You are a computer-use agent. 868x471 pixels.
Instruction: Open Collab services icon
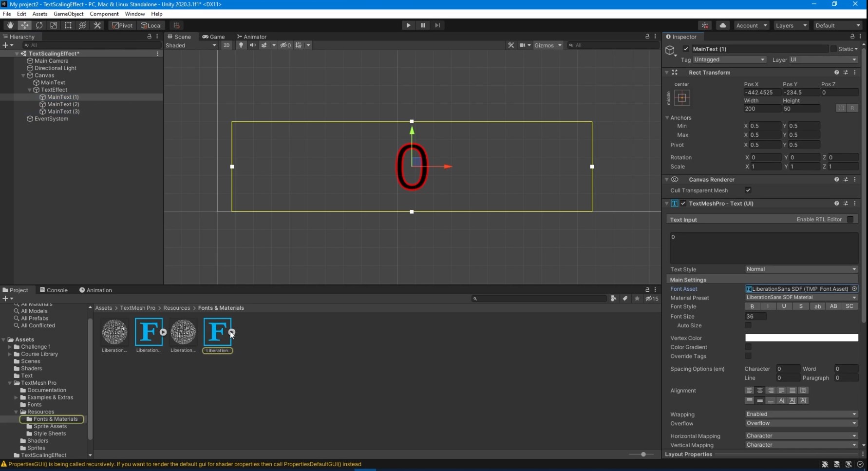(705, 25)
